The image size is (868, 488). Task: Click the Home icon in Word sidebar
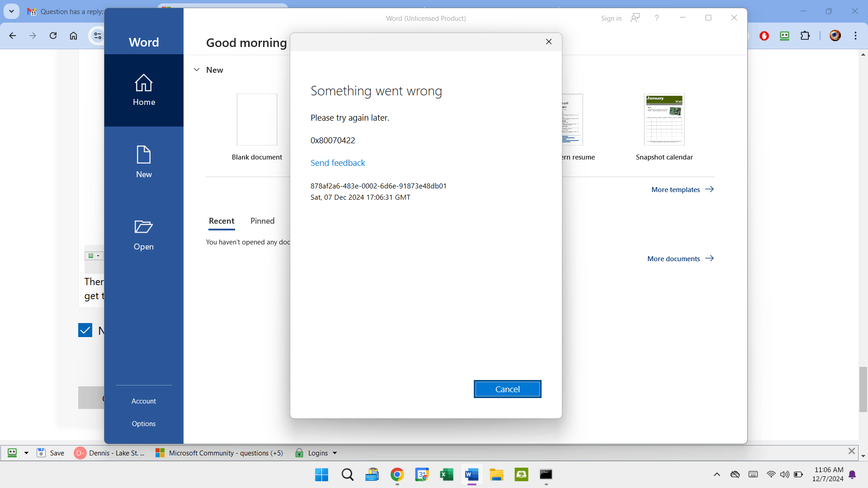click(144, 83)
